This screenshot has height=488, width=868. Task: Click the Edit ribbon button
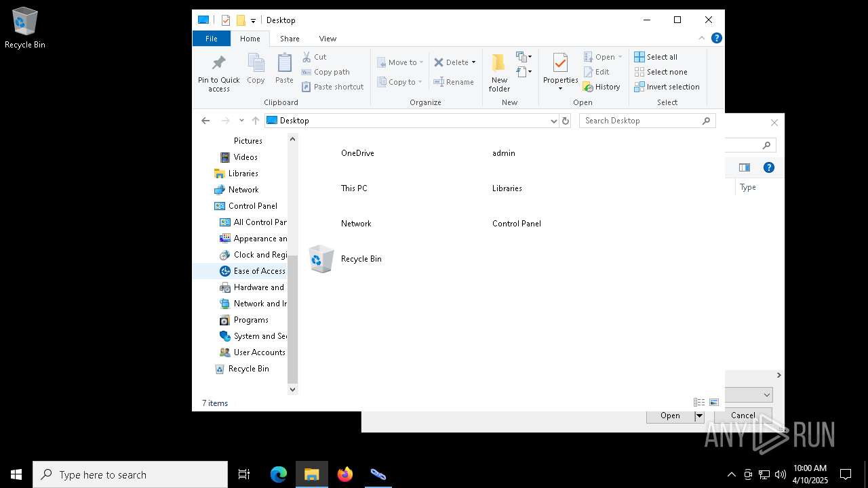pos(597,72)
